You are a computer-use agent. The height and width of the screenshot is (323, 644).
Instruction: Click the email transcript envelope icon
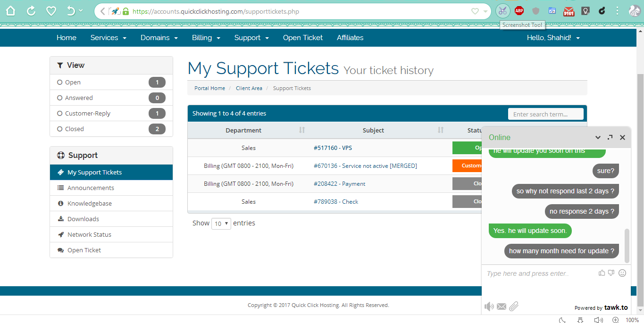point(502,307)
